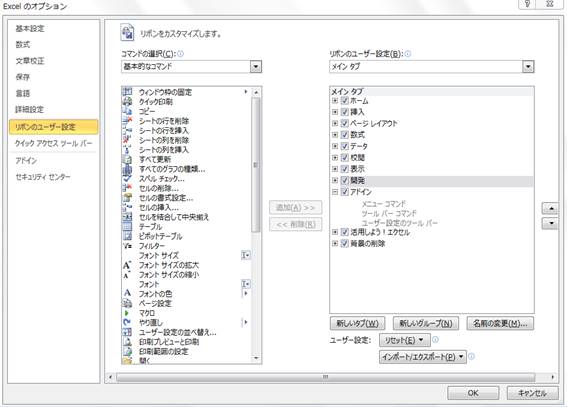Toggle the 表示 tab checkbox
Viewport: 567px width, 407px height.
click(345, 169)
